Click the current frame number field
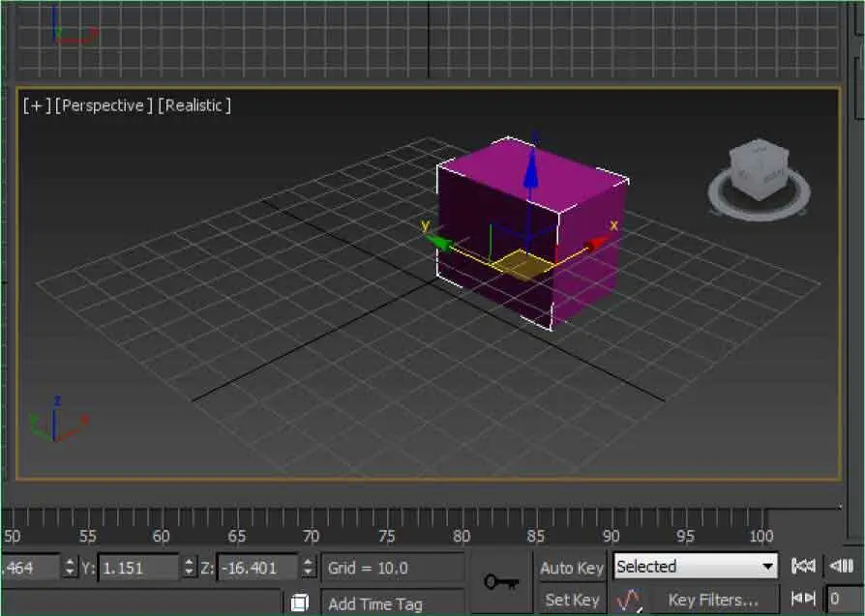Viewport: 865px width, 616px height. click(844, 599)
